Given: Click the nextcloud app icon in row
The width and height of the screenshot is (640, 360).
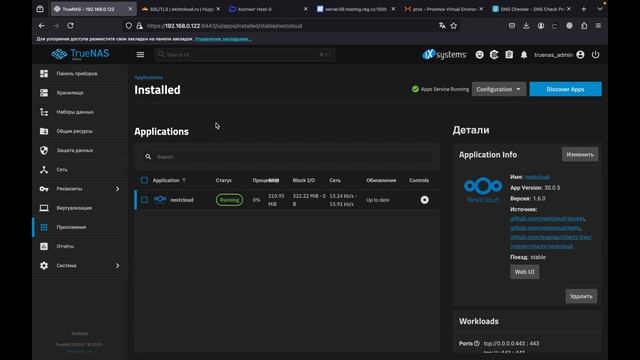Looking at the screenshot, I should pos(160,199).
